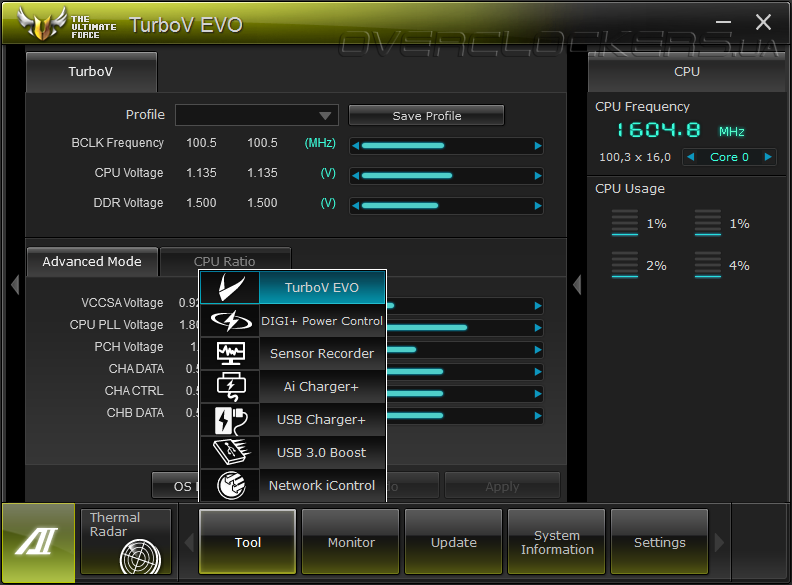
Task: Switch to Advanced Mode tab
Action: point(92,262)
